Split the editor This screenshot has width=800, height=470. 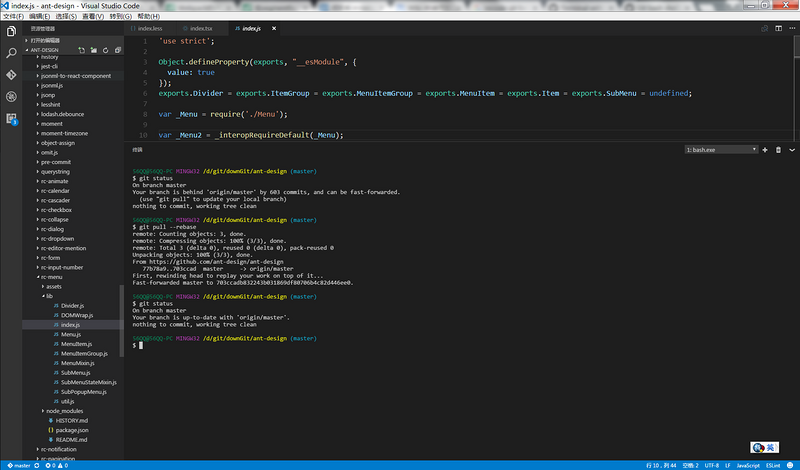coord(778,29)
